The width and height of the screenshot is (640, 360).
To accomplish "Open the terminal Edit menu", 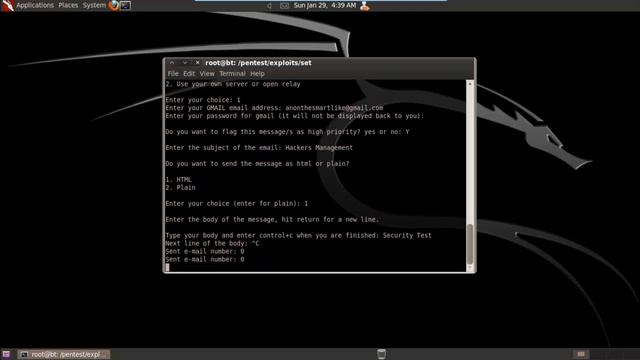I will pos(189,73).
